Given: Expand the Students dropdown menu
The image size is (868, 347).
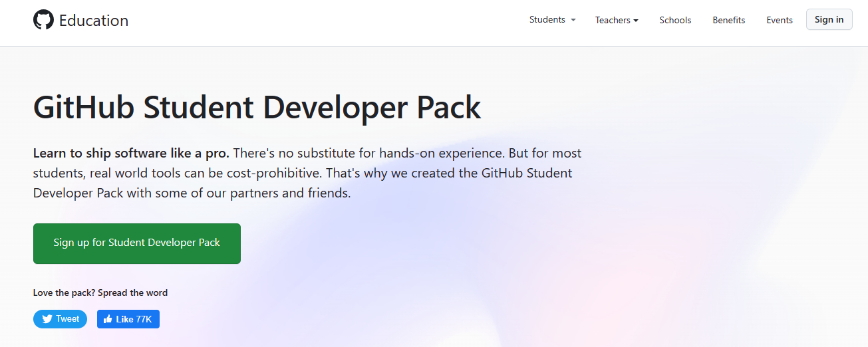Looking at the screenshot, I should tap(552, 19).
